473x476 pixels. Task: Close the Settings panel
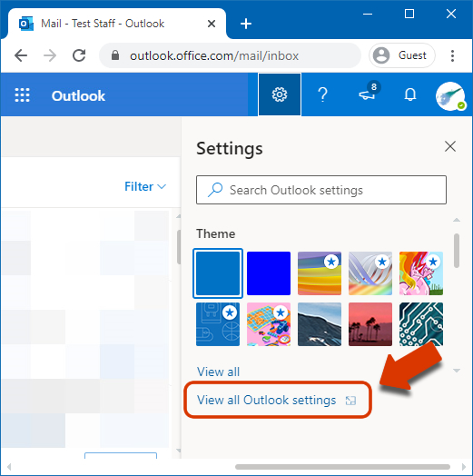[450, 146]
